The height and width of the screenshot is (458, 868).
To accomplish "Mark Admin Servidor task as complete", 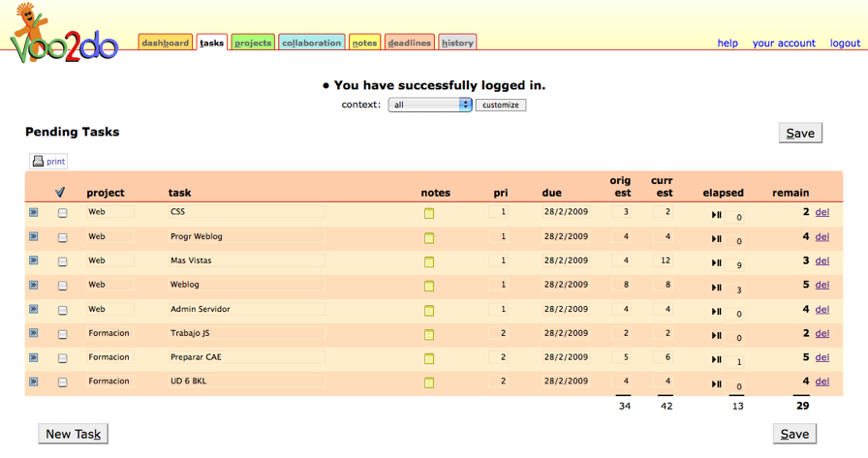I will coord(63,311).
